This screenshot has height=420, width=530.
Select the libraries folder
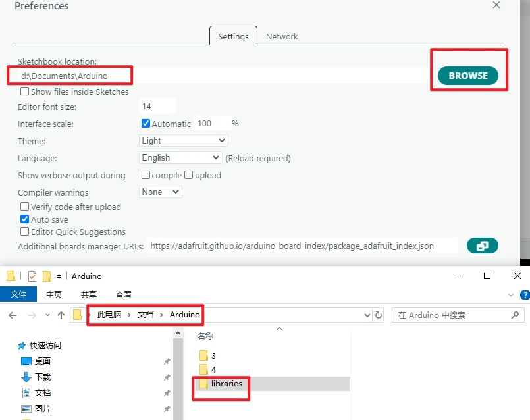click(x=221, y=384)
